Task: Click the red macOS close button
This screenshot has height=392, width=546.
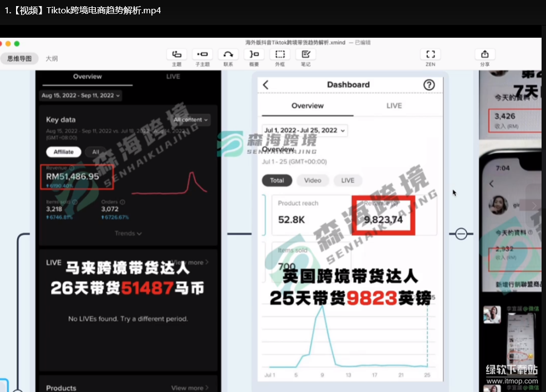Action: (1, 44)
